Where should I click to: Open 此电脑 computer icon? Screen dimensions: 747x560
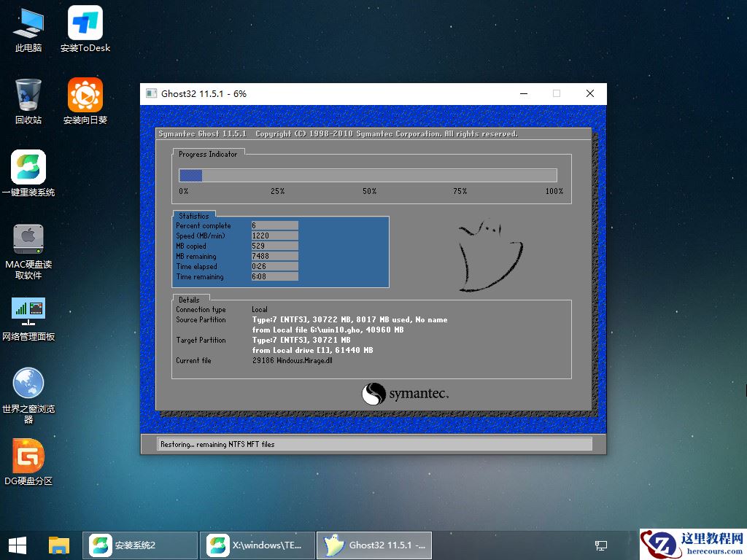point(27,29)
